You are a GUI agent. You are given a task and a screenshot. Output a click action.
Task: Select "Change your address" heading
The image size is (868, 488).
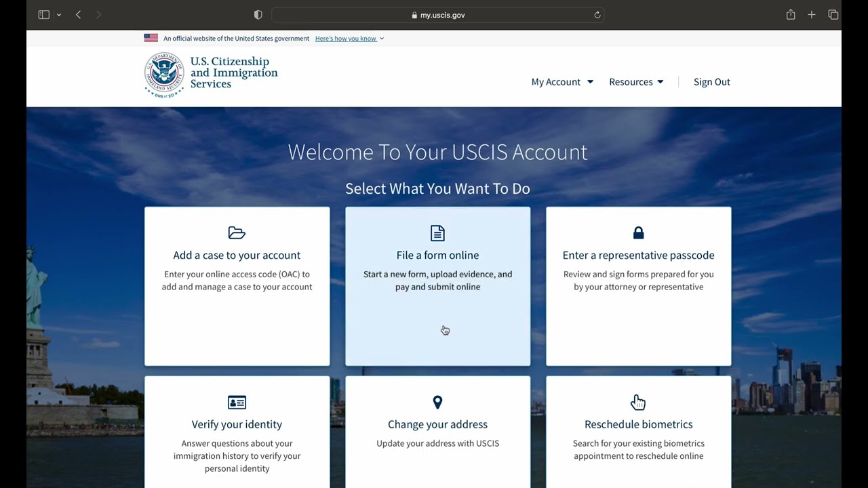tap(437, 424)
